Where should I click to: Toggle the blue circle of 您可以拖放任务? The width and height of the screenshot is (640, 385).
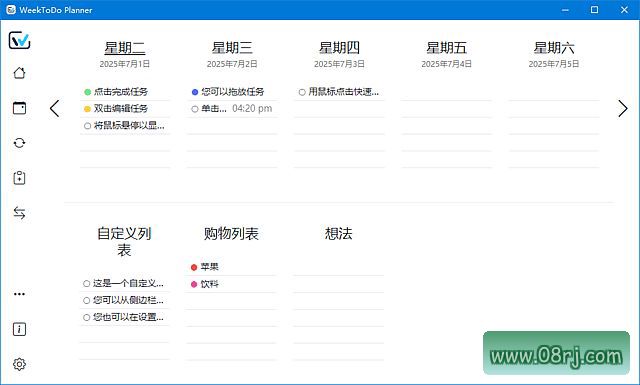point(195,92)
